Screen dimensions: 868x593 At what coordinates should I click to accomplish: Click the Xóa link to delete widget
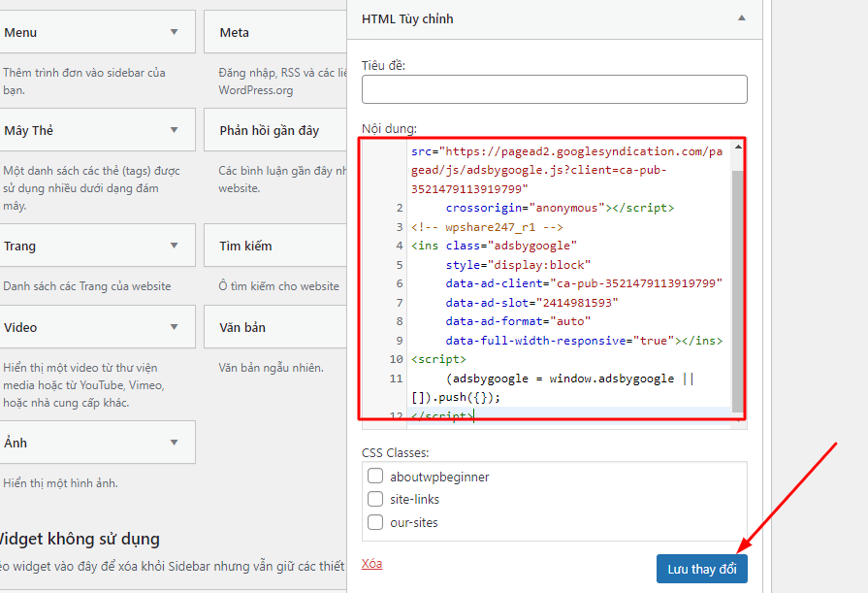(x=371, y=563)
